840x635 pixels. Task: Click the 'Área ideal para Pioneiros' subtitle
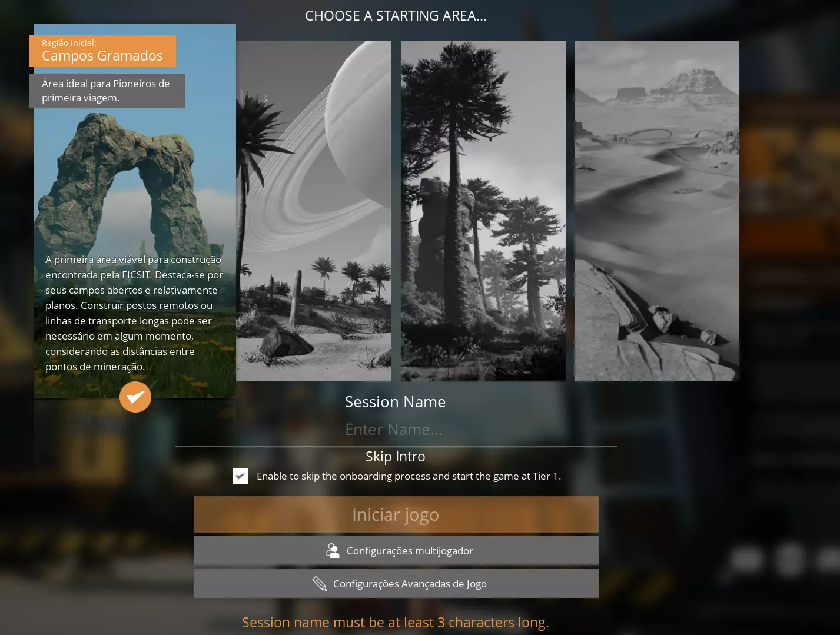click(x=107, y=91)
